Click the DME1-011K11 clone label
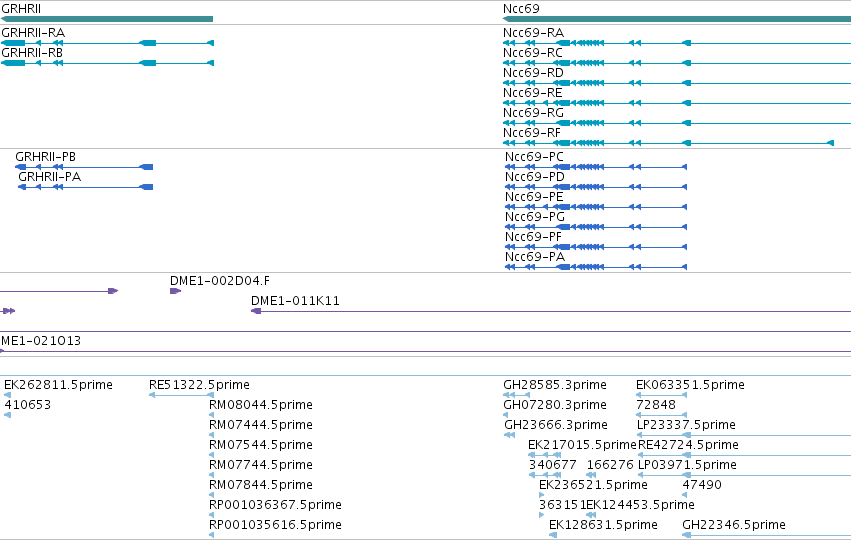This screenshot has width=851, height=540. click(x=295, y=301)
